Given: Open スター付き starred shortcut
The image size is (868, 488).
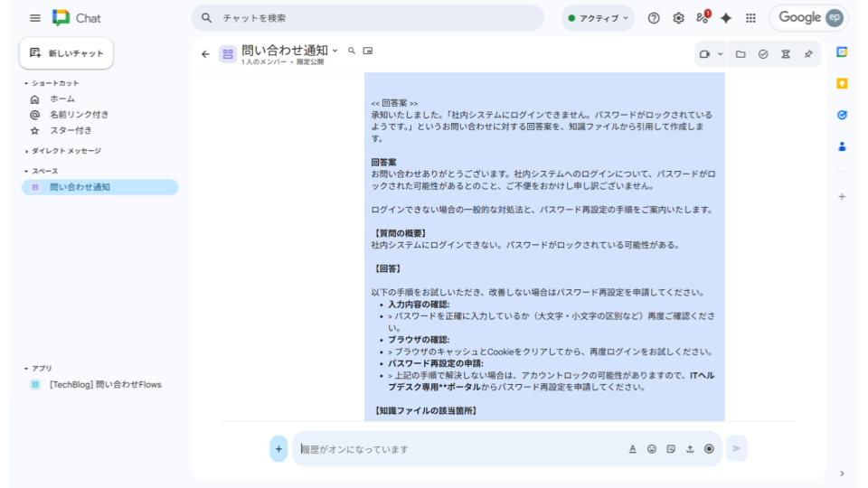Looking at the screenshot, I should coord(71,130).
